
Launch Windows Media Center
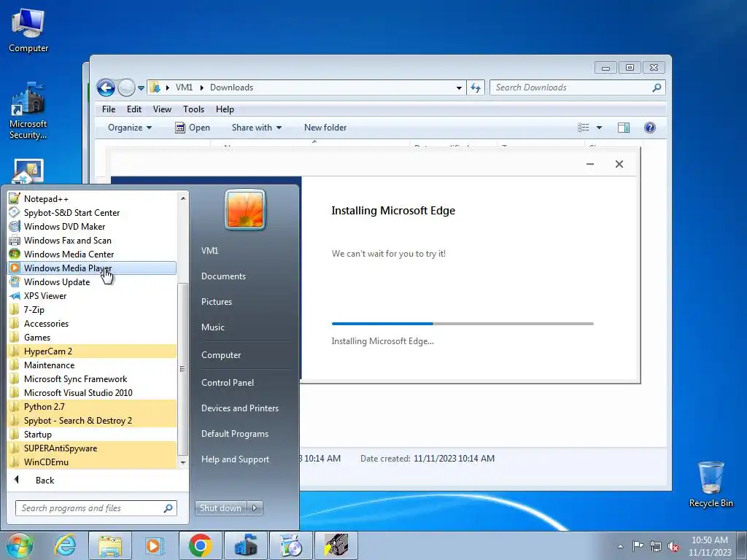[x=92, y=254]
